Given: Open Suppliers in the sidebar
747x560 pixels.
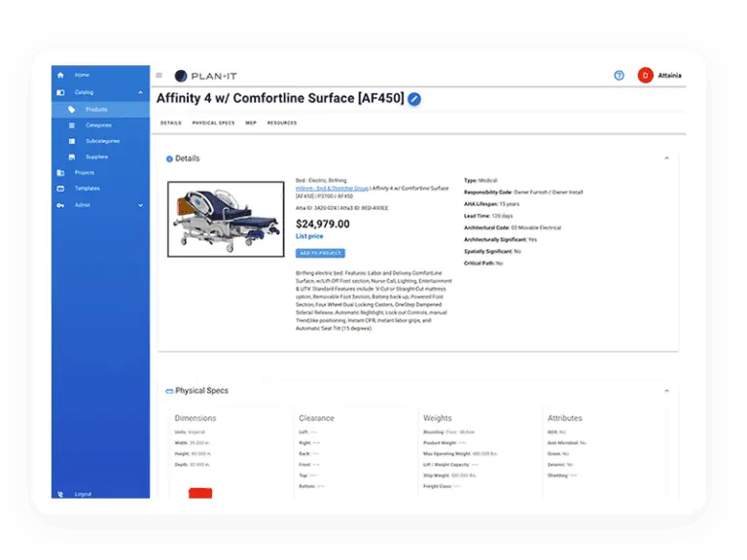Looking at the screenshot, I should [x=100, y=157].
